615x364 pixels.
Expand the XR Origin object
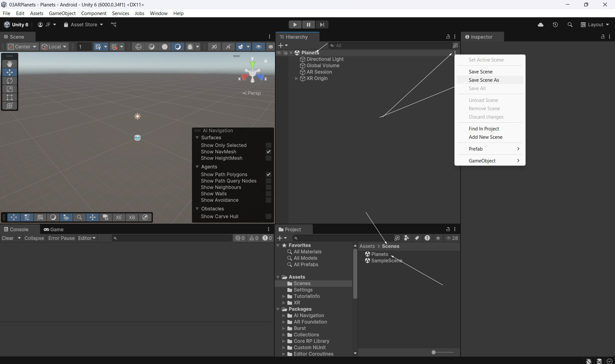click(x=296, y=79)
